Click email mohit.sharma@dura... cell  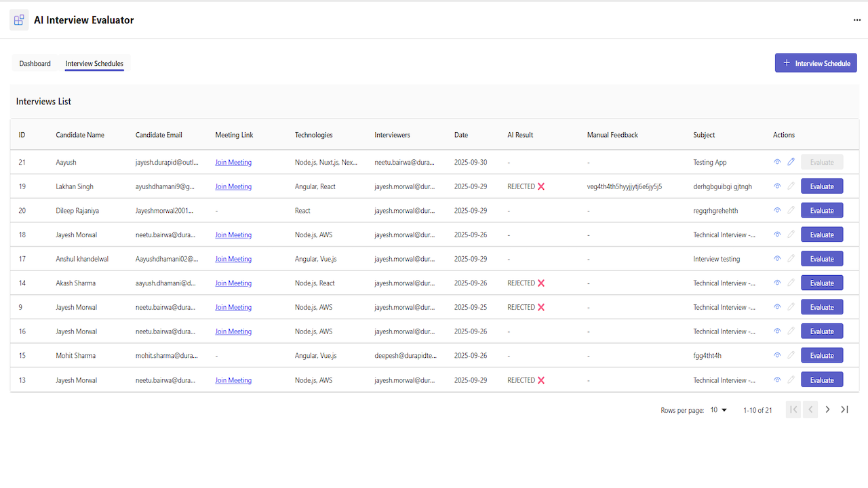tap(167, 356)
